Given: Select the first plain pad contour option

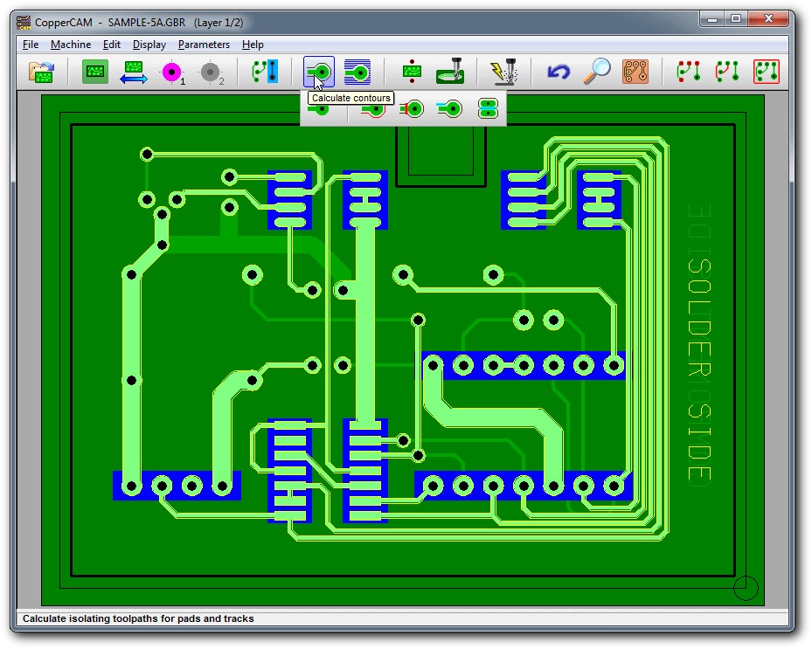Looking at the screenshot, I should 318,110.
